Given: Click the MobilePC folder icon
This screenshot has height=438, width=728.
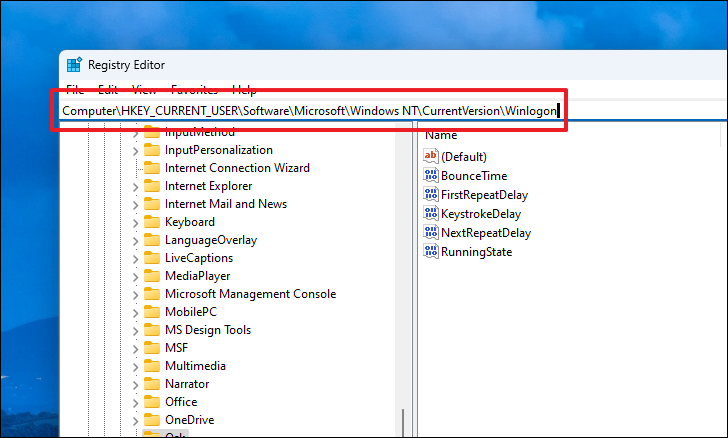Looking at the screenshot, I should click(x=152, y=312).
